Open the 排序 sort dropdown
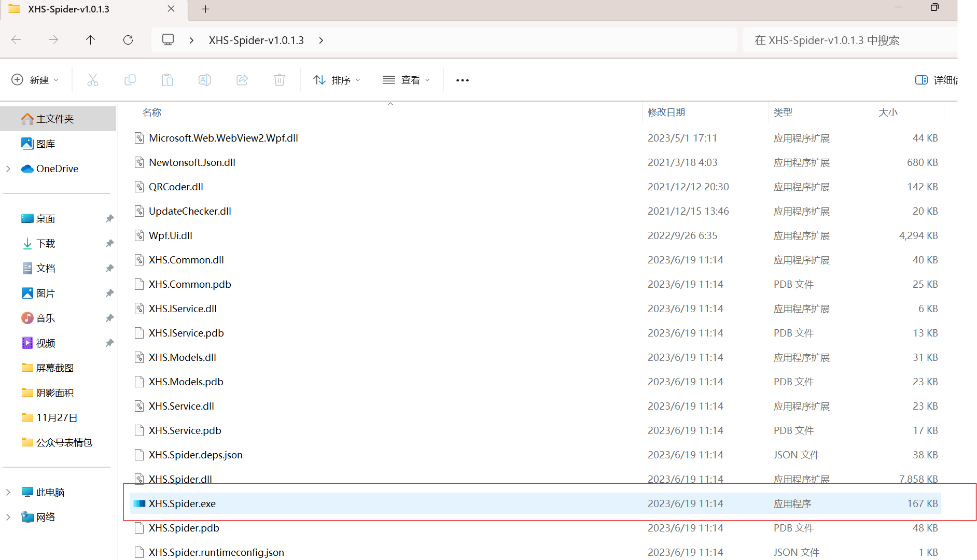The image size is (977, 560). [x=337, y=80]
